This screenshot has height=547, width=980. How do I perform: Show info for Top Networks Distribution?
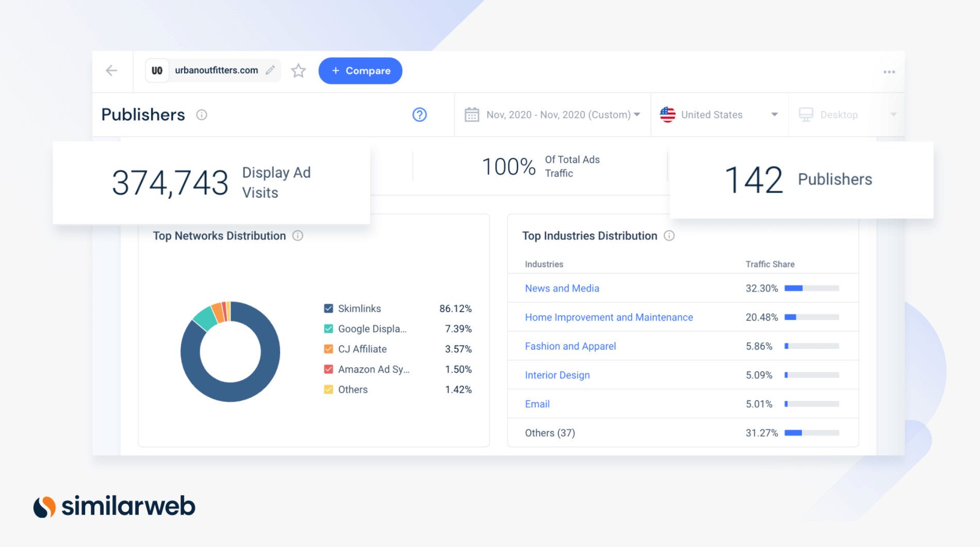(298, 236)
